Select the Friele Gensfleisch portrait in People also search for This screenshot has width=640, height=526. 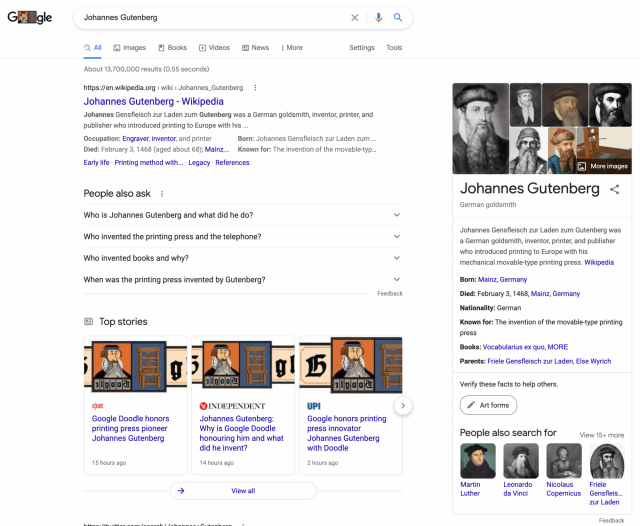(607, 461)
